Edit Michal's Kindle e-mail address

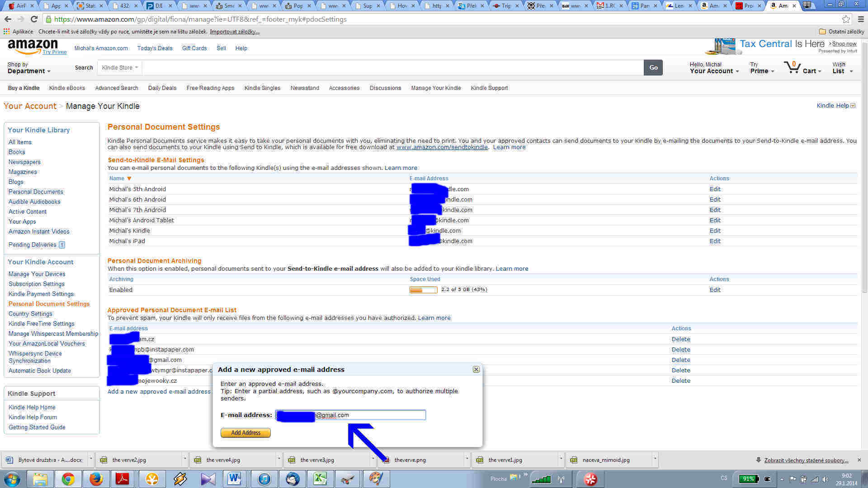715,231
